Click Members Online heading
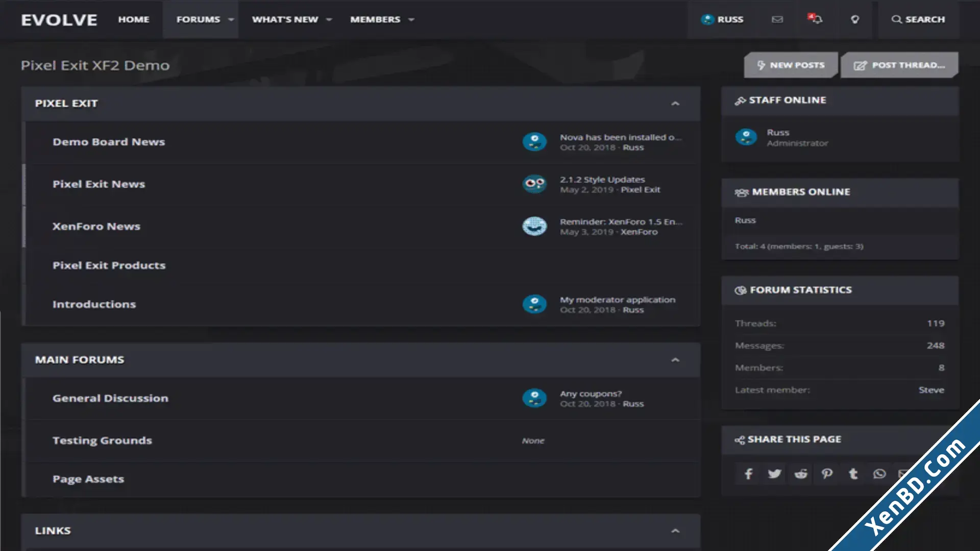 [801, 192]
